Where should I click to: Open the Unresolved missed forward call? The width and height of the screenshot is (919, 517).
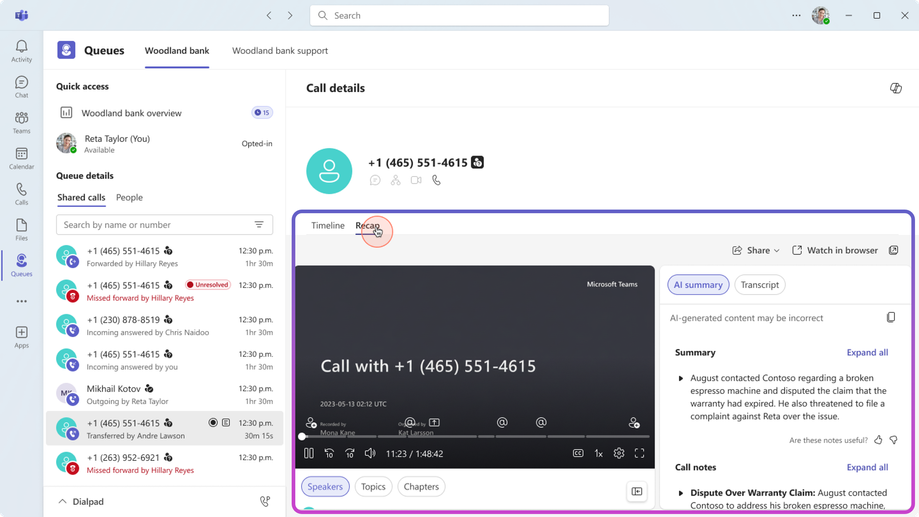164,291
